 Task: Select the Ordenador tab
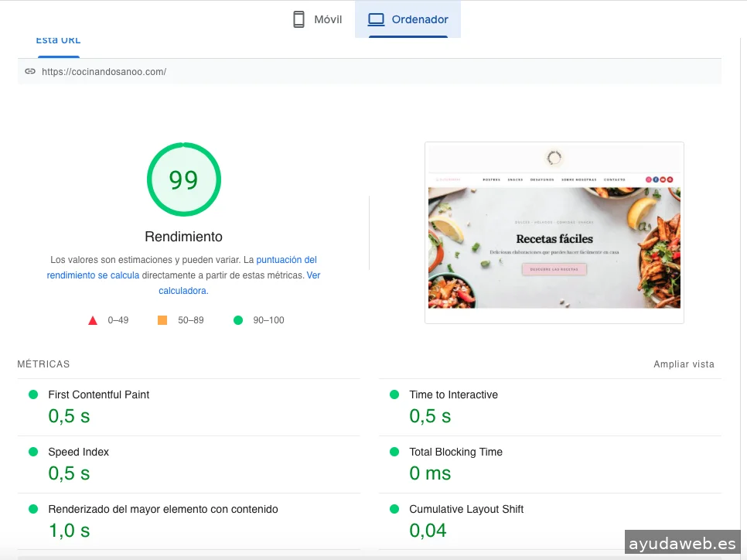pos(408,19)
